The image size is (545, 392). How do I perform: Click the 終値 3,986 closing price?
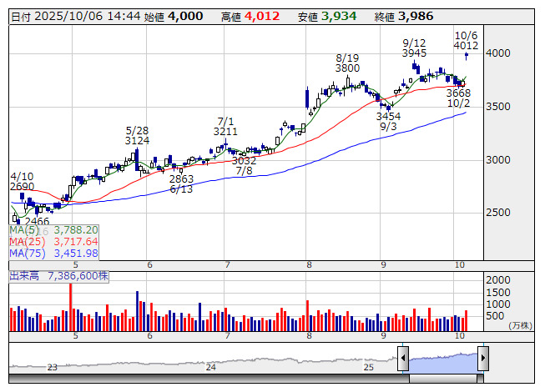[403, 16]
